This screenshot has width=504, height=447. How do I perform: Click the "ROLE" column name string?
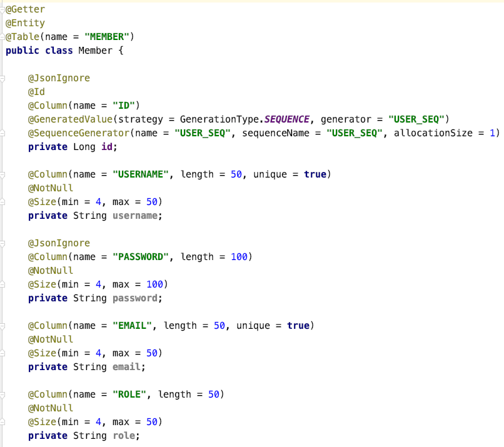coord(129,394)
